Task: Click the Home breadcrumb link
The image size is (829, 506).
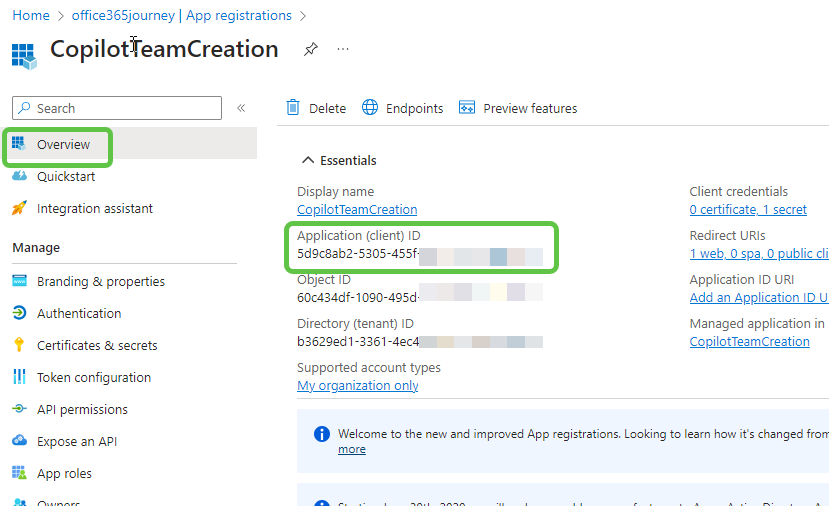Action: [31, 15]
